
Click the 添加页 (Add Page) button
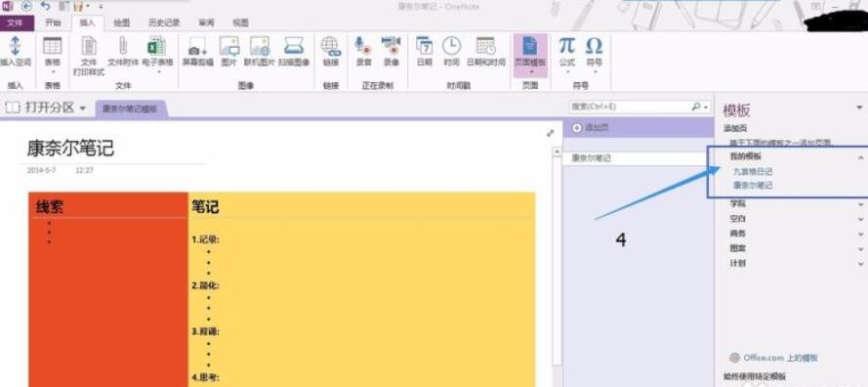639,128
